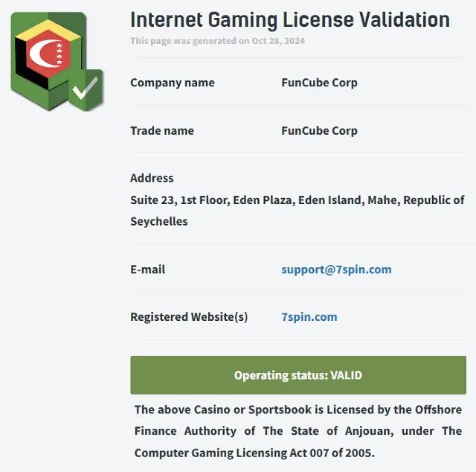
Task: Select FunCube Corp beside Trade name
Action: pos(319,131)
